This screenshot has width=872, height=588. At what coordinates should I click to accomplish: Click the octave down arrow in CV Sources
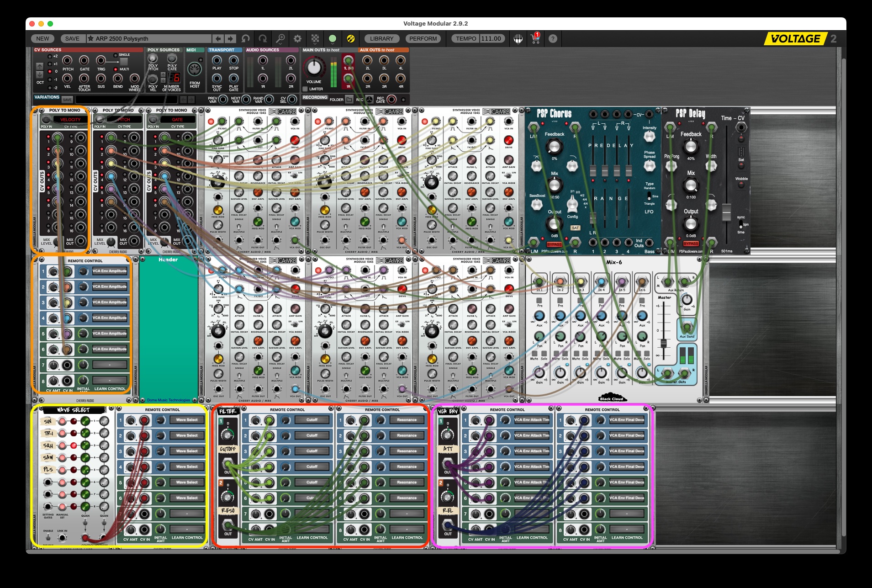point(40,74)
